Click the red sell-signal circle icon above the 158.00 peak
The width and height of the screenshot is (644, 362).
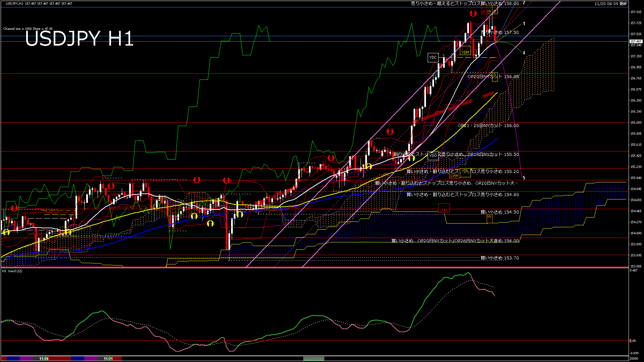(473, 13)
